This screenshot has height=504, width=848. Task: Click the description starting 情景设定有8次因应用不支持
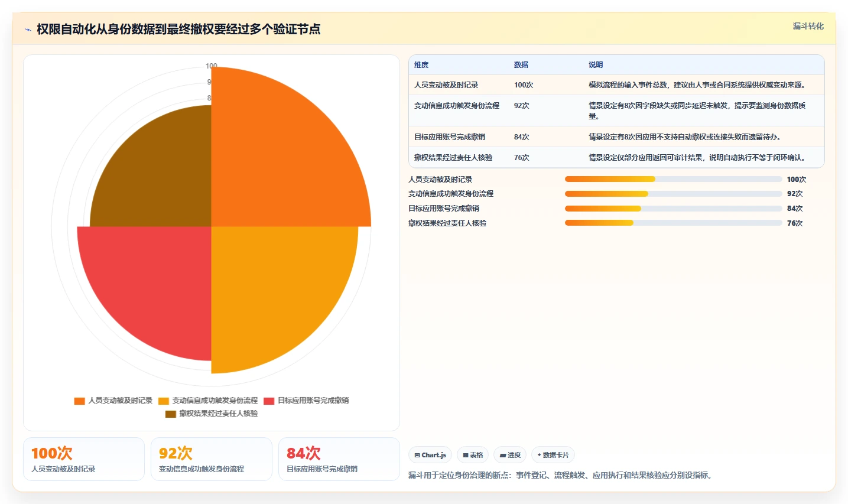click(686, 137)
